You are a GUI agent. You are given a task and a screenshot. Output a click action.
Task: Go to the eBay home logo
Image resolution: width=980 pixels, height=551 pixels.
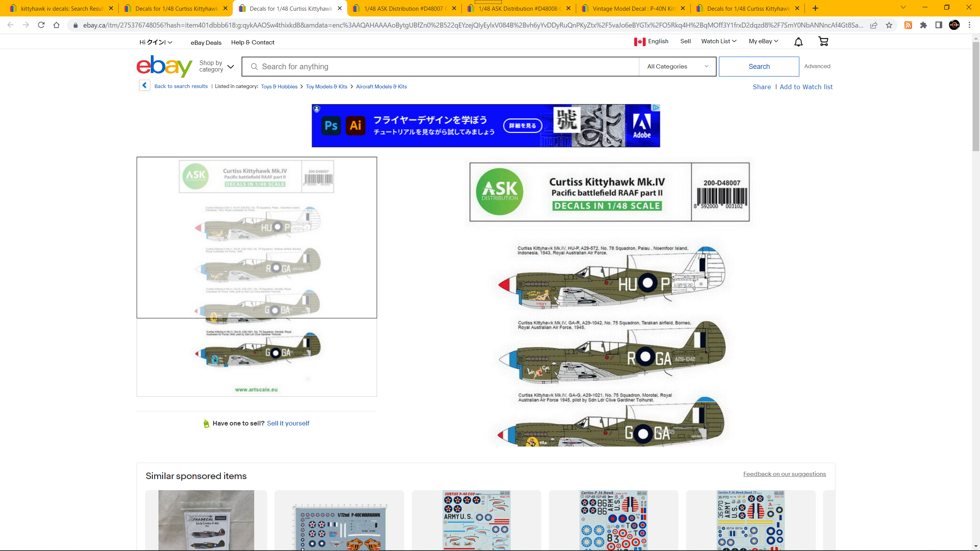164,66
